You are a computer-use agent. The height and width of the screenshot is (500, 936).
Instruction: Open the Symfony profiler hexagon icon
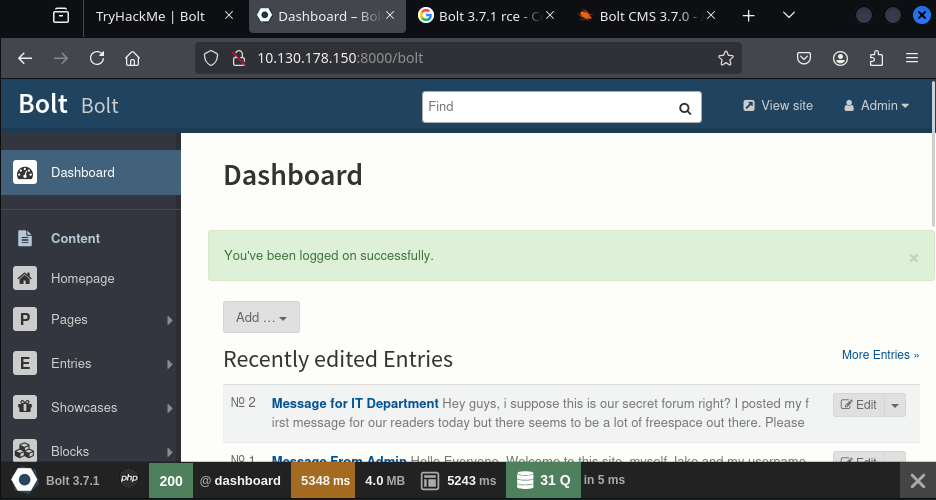coord(24,481)
